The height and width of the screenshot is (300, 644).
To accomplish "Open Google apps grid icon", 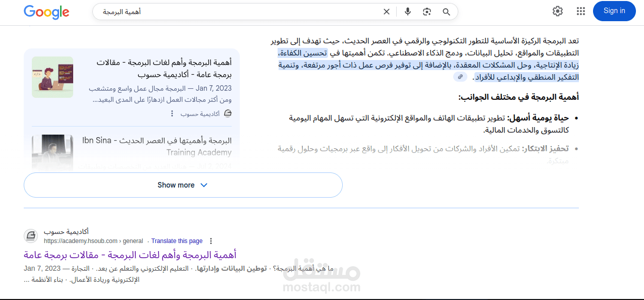I will 581,11.
